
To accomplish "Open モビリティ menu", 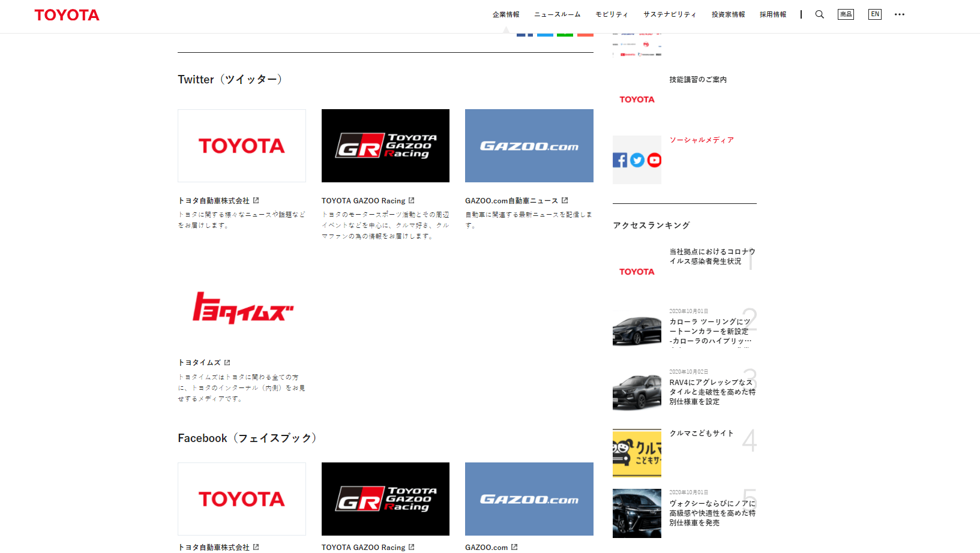I will 612,14.
